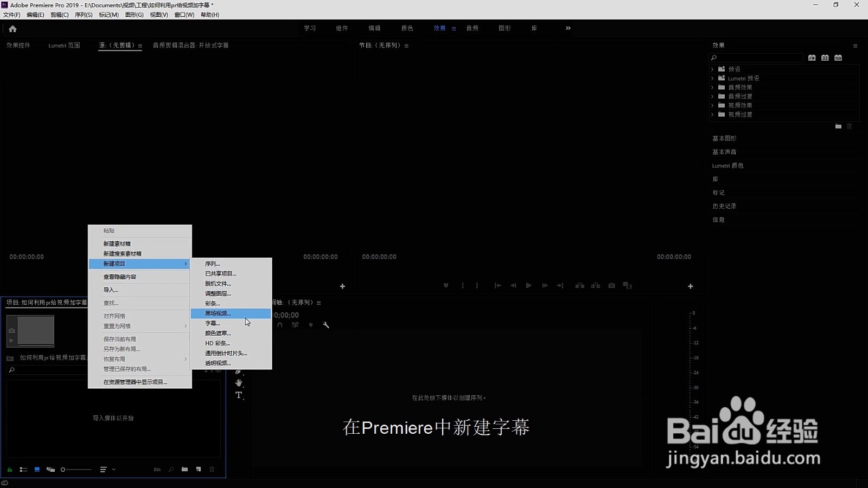Image resolution: width=868 pixels, height=488 pixels.
Task: Open Comparison View icon in Program monitor
Action: [x=628, y=286]
